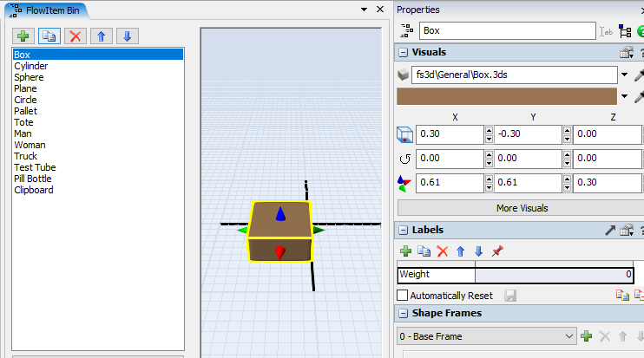The image size is (644, 358).
Task: Collapse the Labels section
Action: click(404, 230)
